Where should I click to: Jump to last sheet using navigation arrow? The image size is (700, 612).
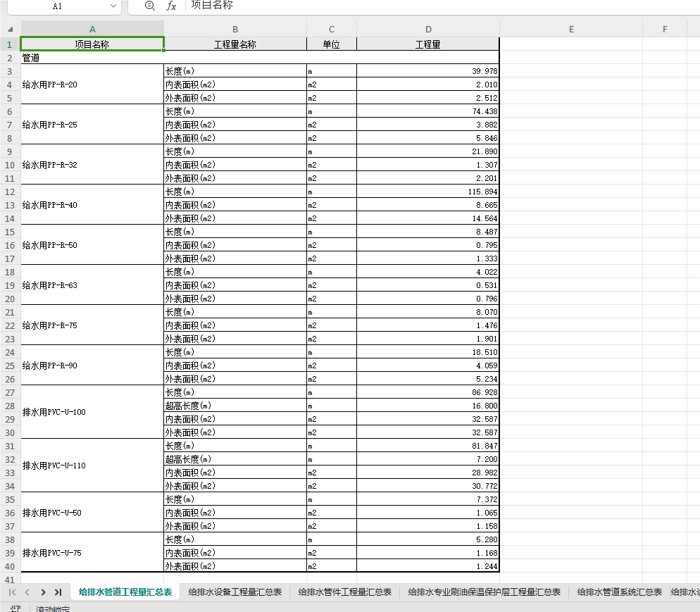[58, 592]
